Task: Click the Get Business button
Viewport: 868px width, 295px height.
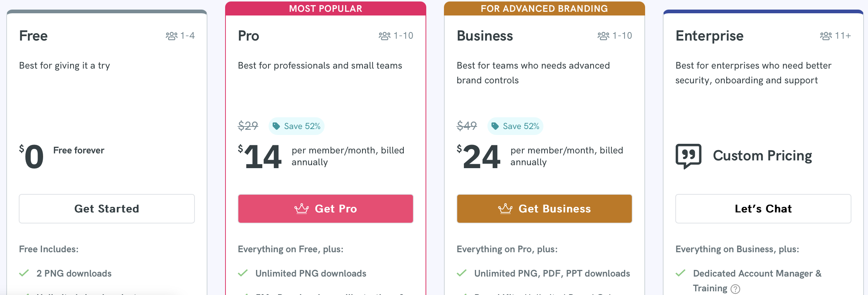Action: click(x=545, y=209)
